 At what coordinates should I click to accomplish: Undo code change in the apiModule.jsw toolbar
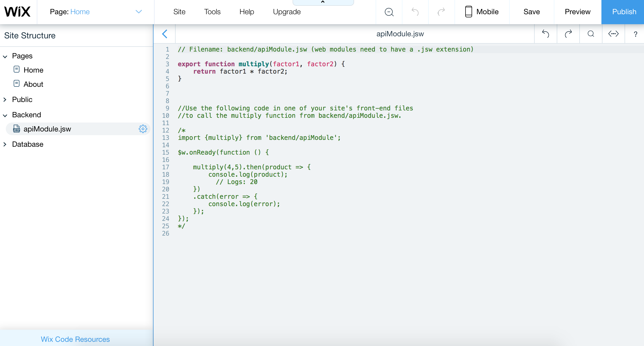[x=546, y=34]
